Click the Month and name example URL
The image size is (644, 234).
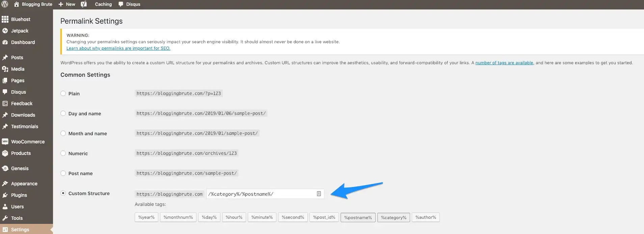(x=197, y=133)
